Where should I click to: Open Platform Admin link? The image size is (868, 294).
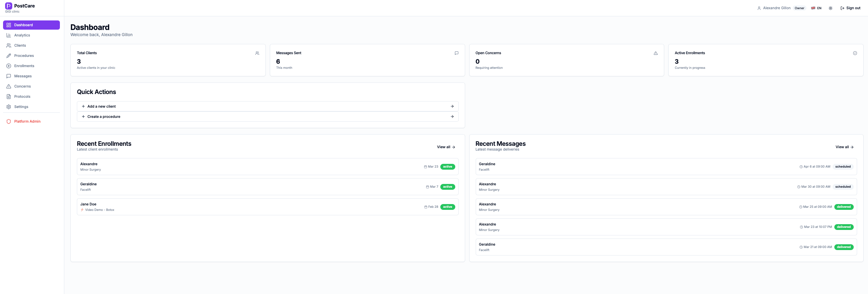point(31,121)
